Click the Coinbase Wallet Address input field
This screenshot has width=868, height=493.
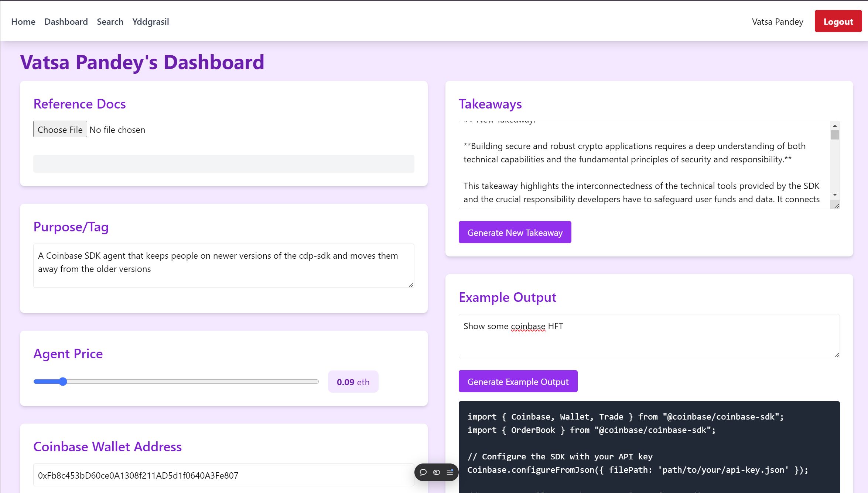(224, 475)
